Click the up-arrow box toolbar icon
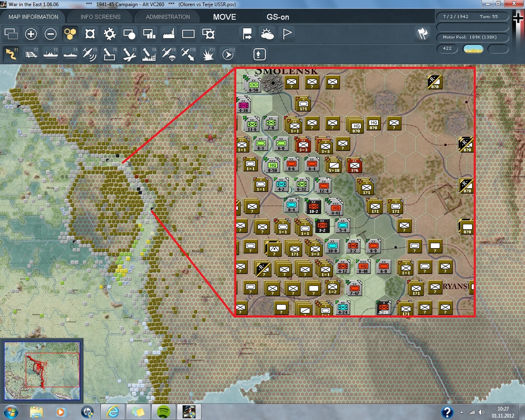This screenshot has width=525, height=420. [259, 54]
